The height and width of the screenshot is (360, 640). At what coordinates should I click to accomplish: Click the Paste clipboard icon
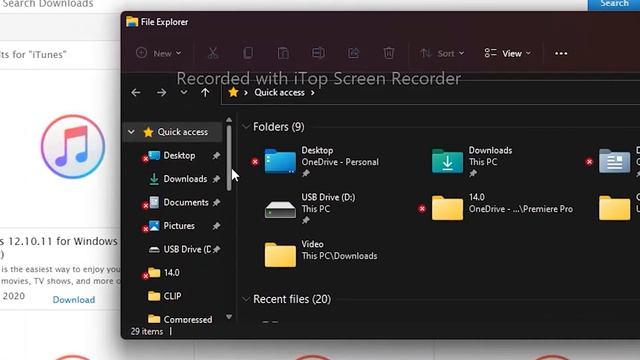click(x=283, y=53)
